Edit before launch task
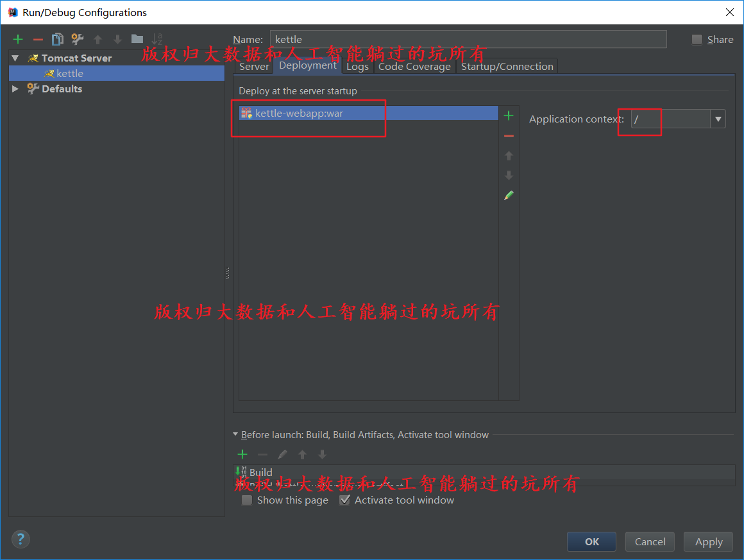The height and width of the screenshot is (560, 744). tap(282, 455)
